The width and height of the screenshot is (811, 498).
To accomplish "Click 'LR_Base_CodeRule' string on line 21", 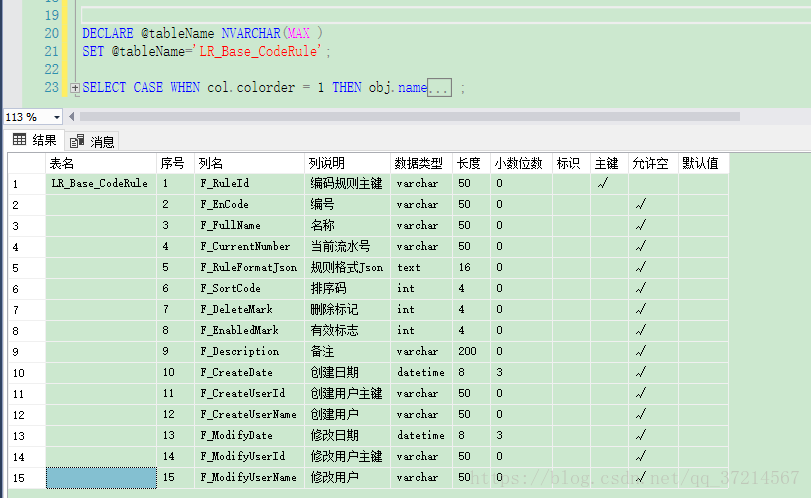I will pos(259,51).
